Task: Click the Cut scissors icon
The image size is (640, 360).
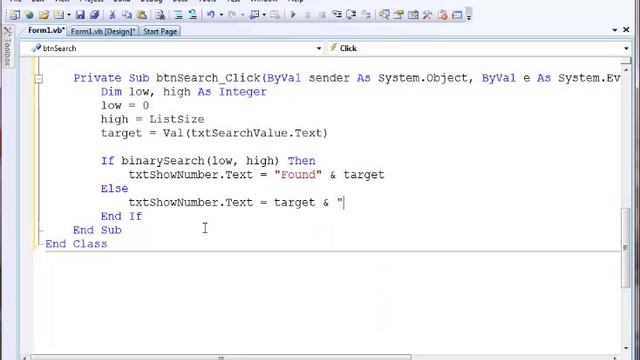Action: tap(112, 15)
